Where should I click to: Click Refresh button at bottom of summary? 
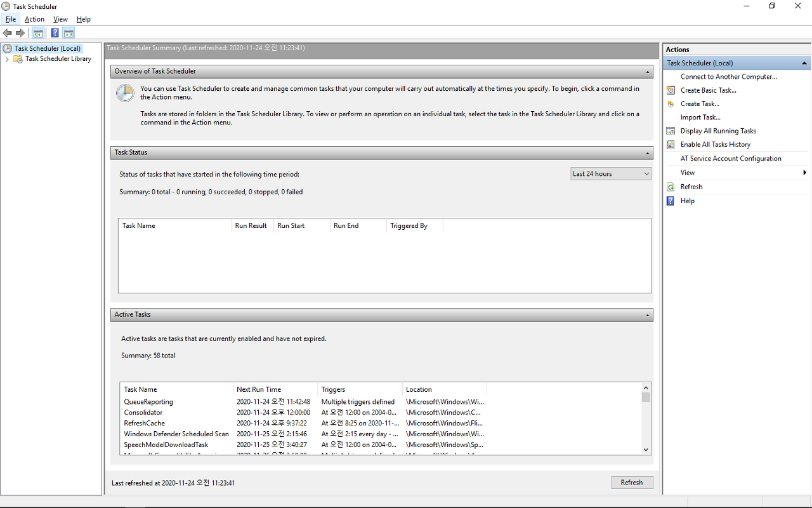(632, 483)
